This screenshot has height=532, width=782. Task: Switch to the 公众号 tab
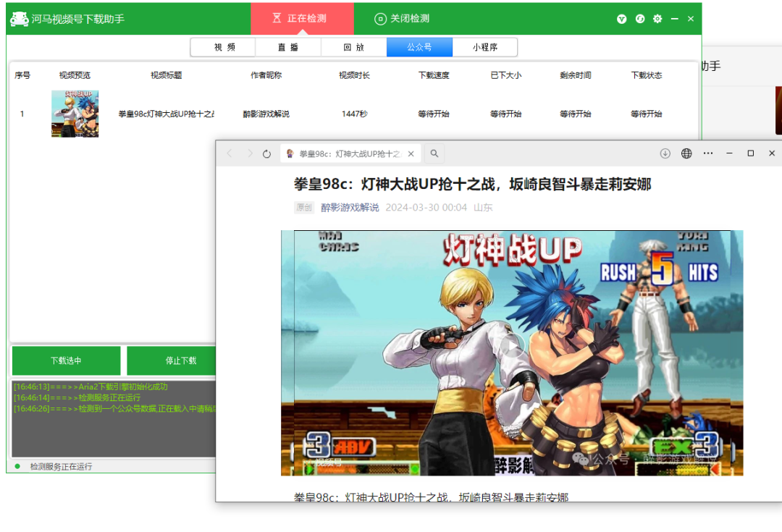419,46
